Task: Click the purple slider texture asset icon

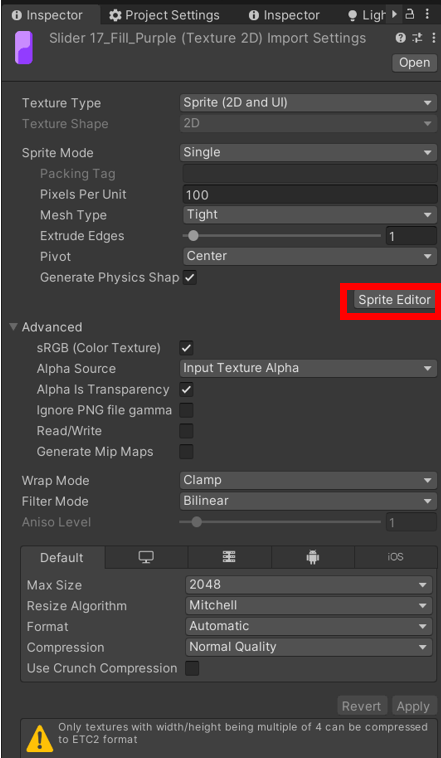Action: [x=24, y=47]
